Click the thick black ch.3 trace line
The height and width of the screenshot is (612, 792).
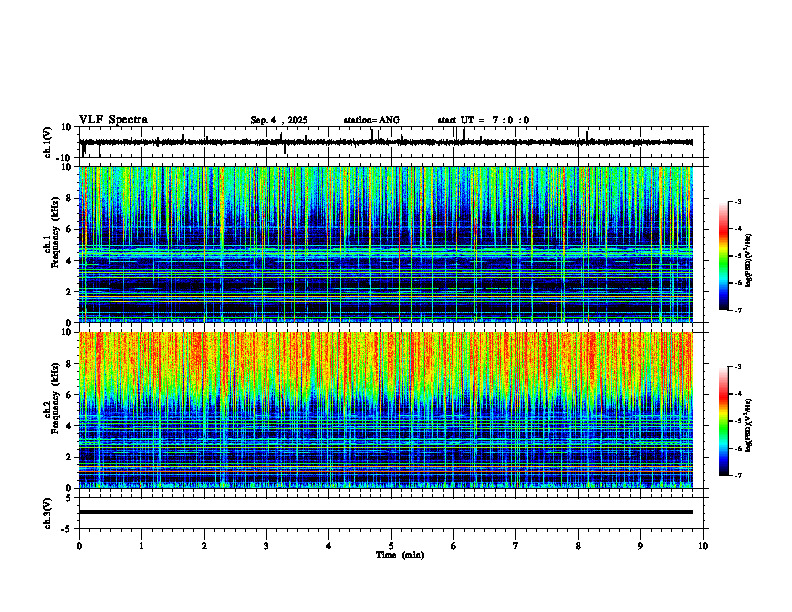[x=386, y=512]
